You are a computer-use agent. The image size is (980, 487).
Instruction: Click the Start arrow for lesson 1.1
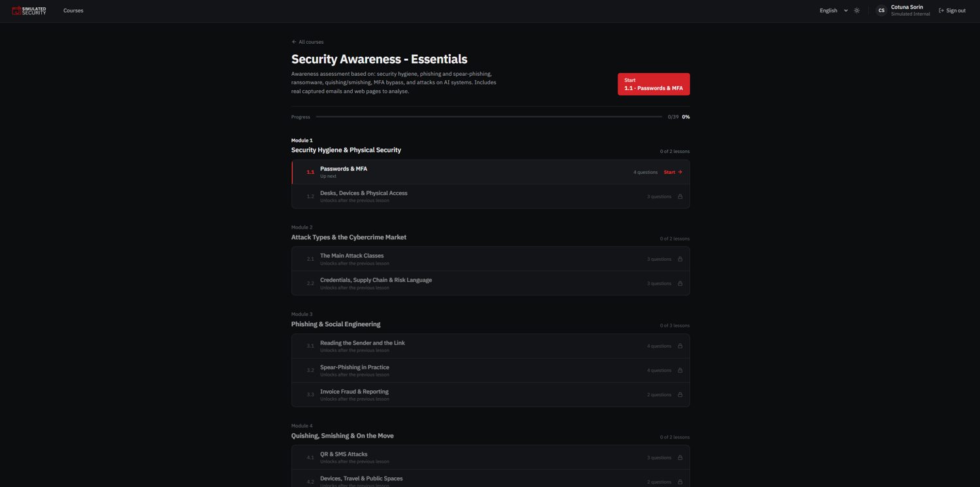coord(673,172)
